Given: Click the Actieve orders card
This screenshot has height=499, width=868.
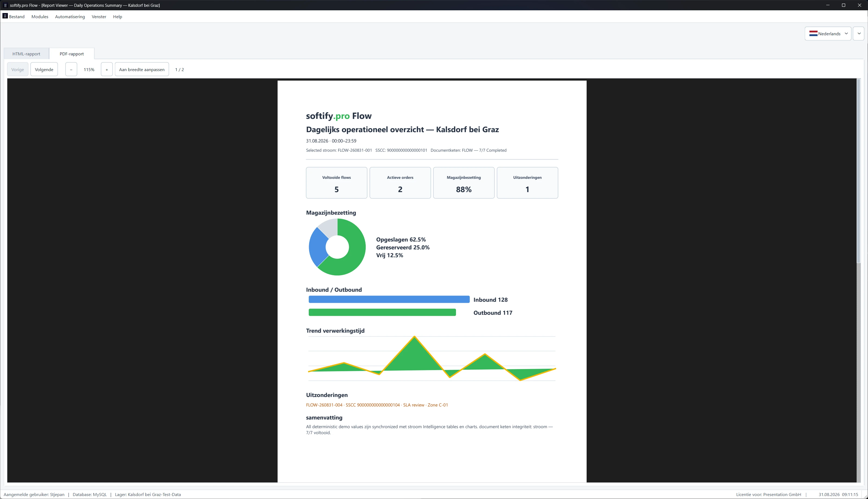Looking at the screenshot, I should [400, 183].
